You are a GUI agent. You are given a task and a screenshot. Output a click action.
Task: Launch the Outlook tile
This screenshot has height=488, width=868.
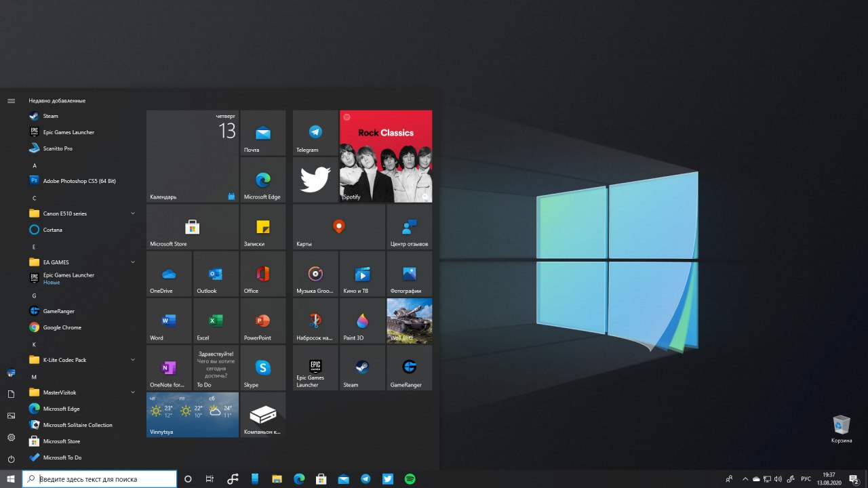coord(216,273)
